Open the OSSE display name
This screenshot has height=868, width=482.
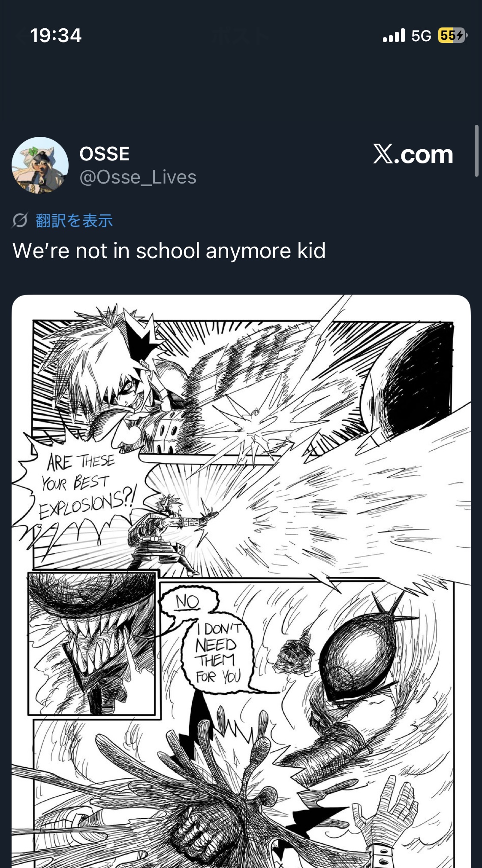104,154
